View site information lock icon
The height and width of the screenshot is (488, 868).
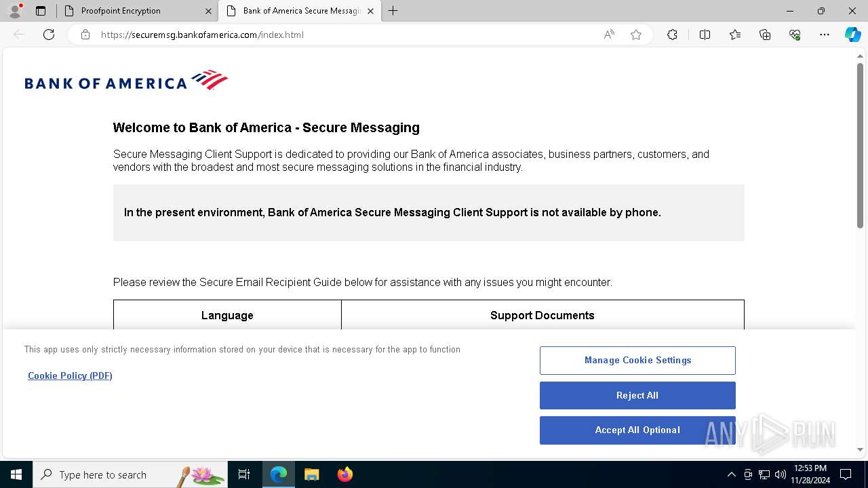[85, 35]
